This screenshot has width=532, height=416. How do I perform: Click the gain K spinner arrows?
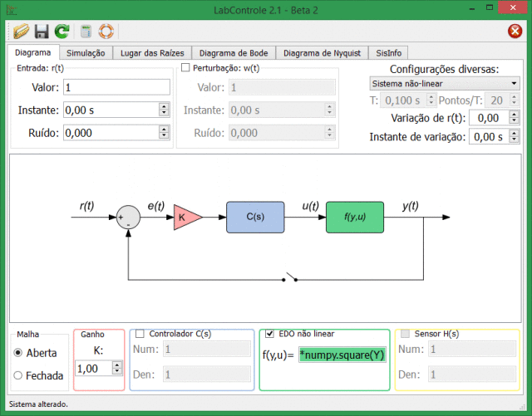pos(117,368)
